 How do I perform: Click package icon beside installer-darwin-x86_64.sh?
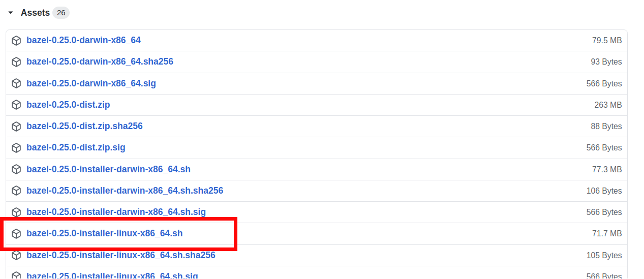coord(16,169)
